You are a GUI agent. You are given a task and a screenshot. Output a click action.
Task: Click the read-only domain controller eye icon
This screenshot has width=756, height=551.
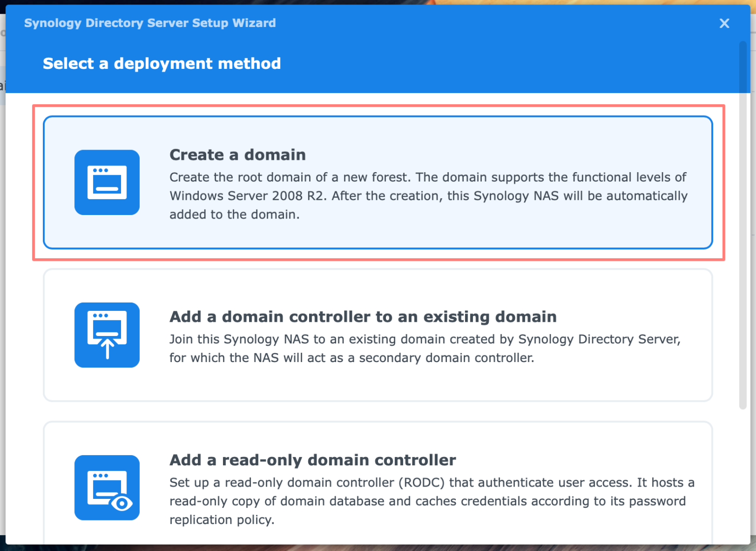point(107,488)
